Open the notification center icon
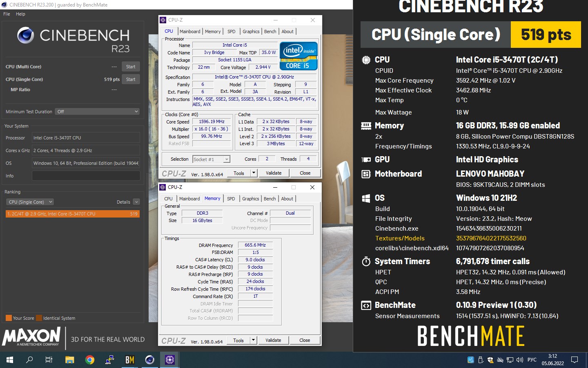This screenshot has height=368, width=588. point(575,360)
